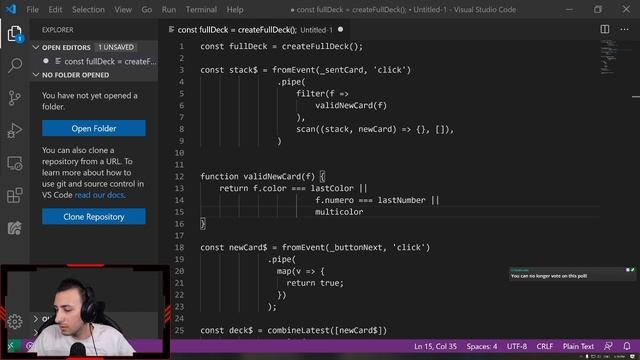Click the Live Share activity bar icon
Screen dimensions: 640x360
click(15, 228)
